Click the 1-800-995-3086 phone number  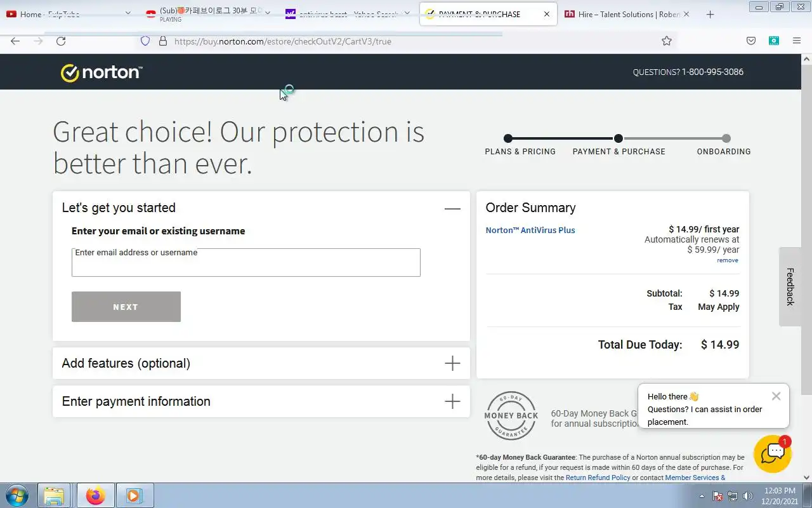[x=712, y=72]
